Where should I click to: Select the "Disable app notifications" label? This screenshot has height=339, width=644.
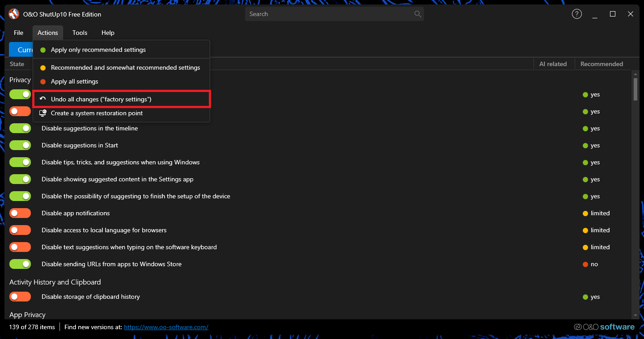point(76,213)
